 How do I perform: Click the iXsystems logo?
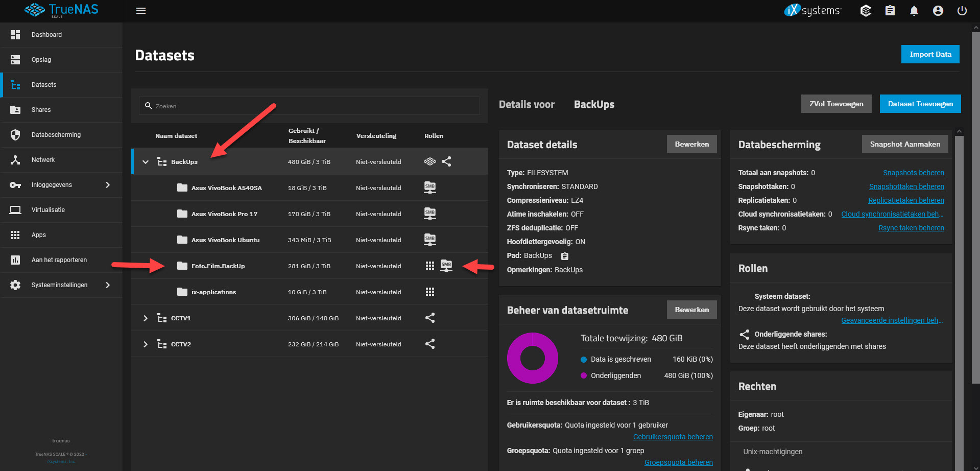click(x=812, y=10)
